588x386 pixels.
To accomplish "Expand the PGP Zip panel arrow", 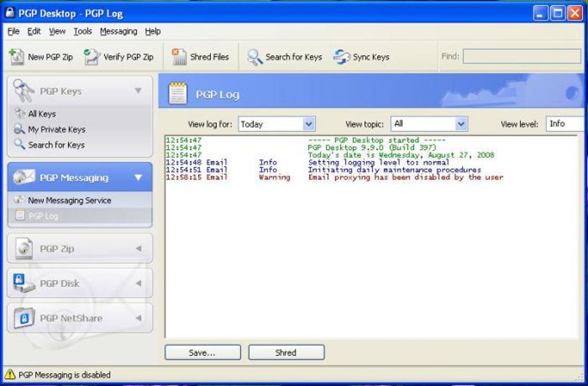I will [x=138, y=248].
